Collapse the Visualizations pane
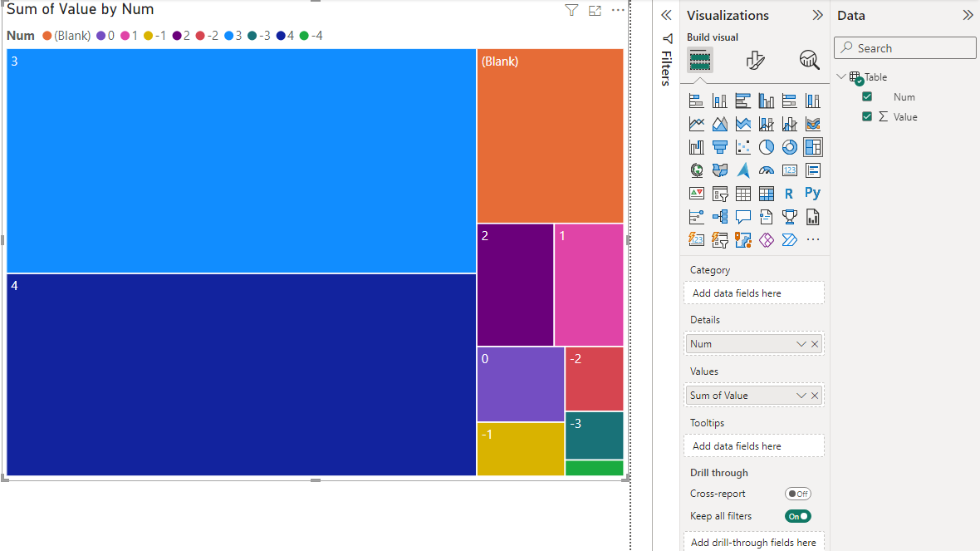Viewport: 980px width, 551px height. pyautogui.click(x=817, y=15)
